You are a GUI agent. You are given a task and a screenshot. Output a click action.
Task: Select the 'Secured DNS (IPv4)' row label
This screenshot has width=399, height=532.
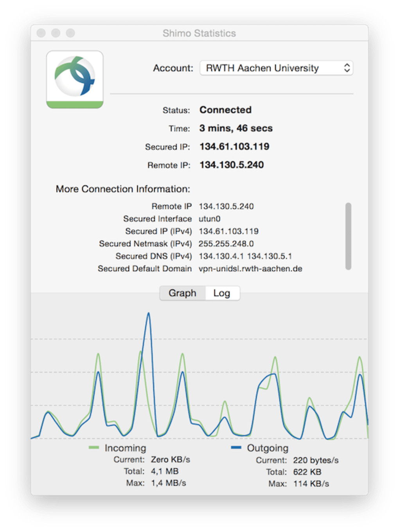(x=154, y=256)
